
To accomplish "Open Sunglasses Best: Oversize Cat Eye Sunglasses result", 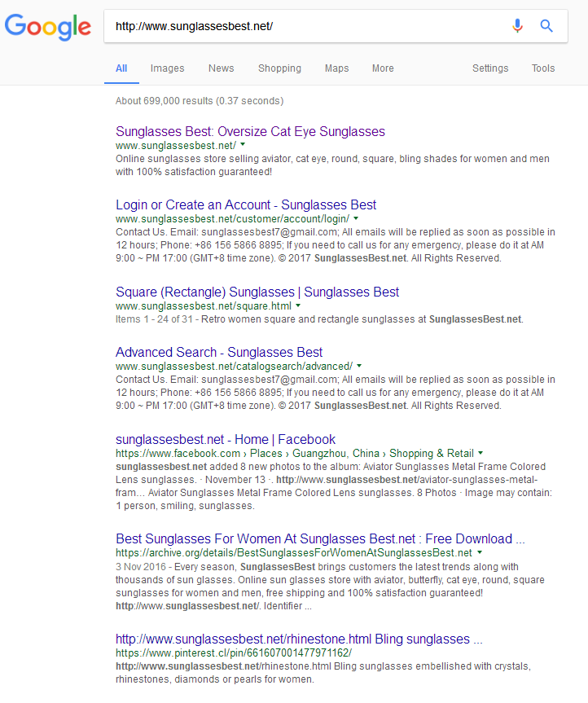I will point(250,131).
